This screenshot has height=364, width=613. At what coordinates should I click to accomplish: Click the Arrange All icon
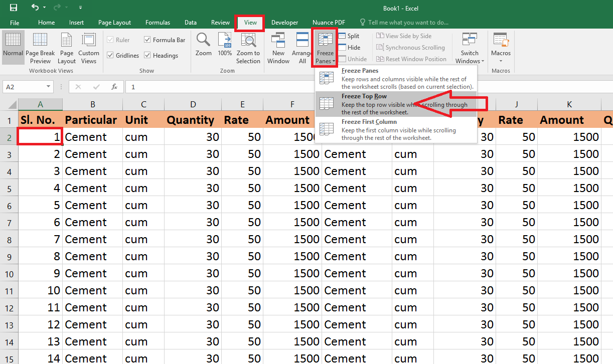tap(302, 48)
